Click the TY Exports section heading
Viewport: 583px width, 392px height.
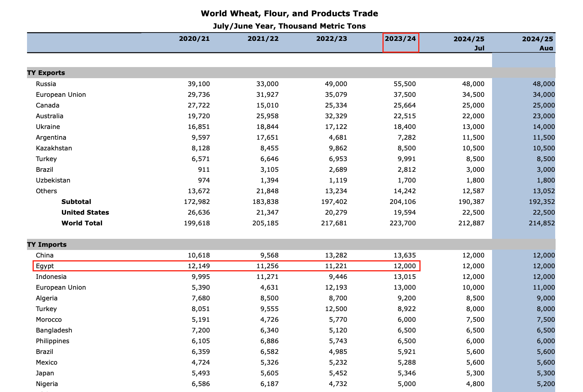(46, 73)
